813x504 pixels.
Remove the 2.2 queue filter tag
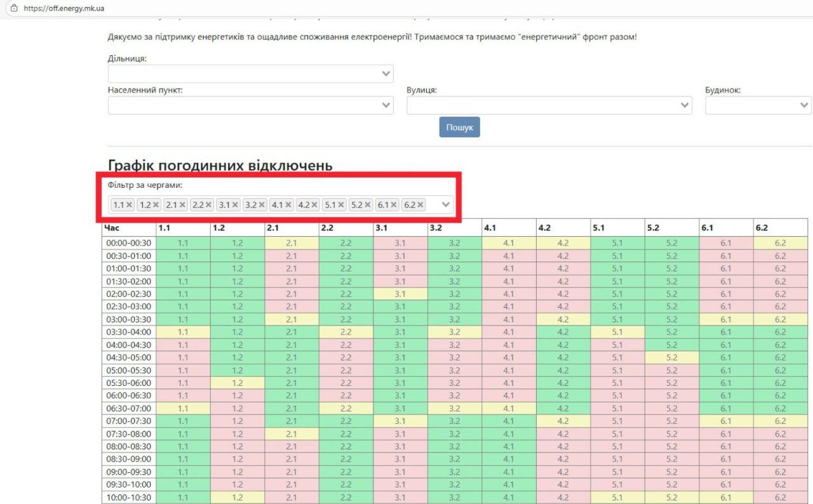[x=208, y=205]
